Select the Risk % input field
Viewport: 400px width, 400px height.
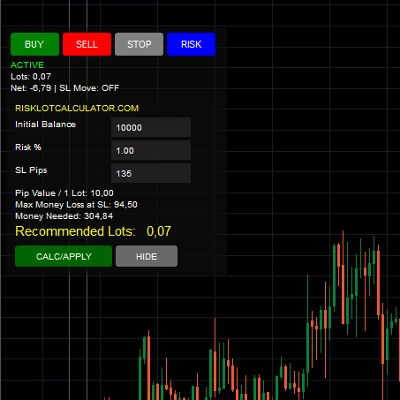pos(151,150)
